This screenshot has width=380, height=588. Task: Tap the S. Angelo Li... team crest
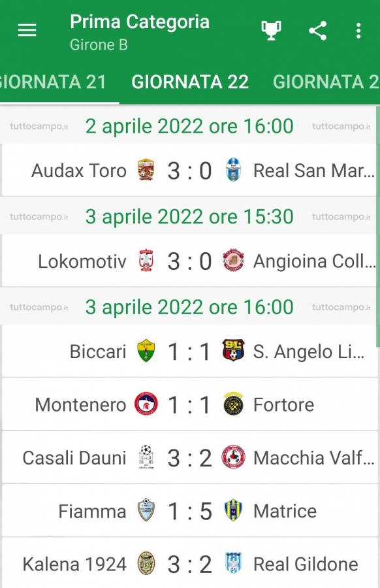pos(233,351)
